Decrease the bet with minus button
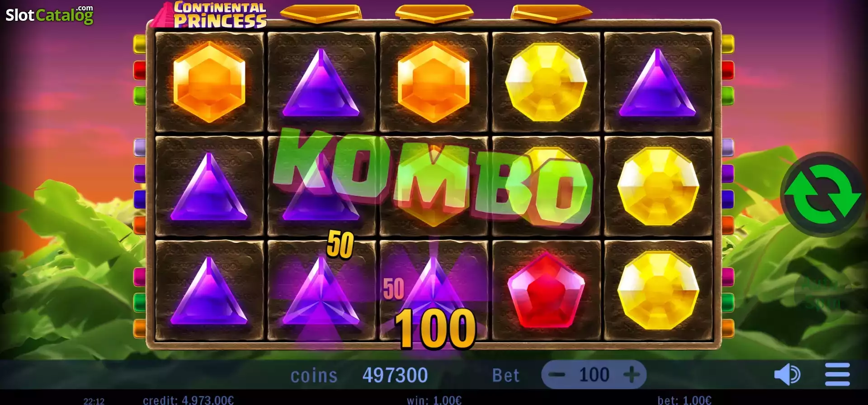Viewport: 868px width, 405px height. pos(557,374)
